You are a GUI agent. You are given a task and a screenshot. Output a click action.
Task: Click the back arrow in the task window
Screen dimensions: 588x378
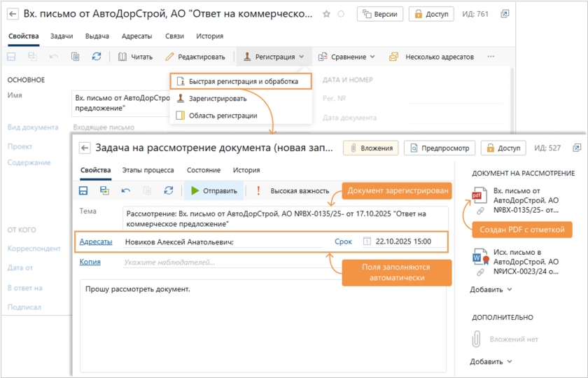tap(85, 148)
